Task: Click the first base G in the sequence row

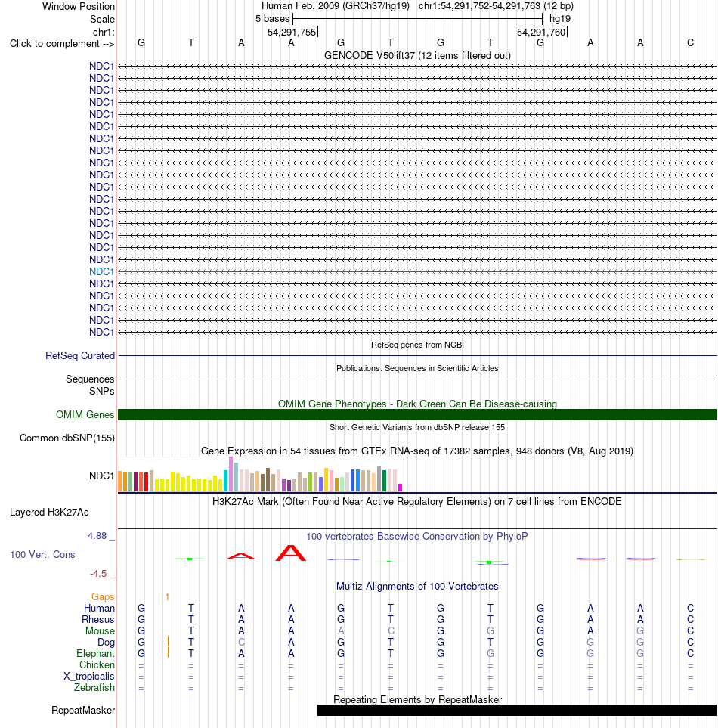Action: [x=141, y=43]
